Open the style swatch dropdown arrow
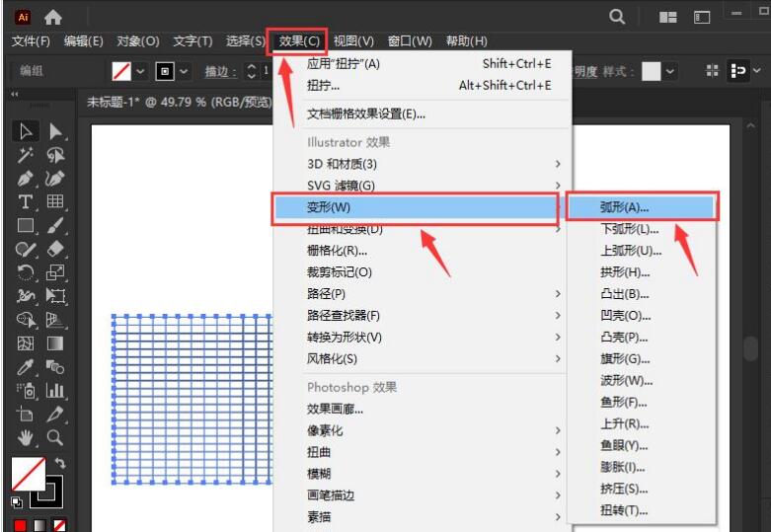Viewport: 771px width, 532px height. 671,71
